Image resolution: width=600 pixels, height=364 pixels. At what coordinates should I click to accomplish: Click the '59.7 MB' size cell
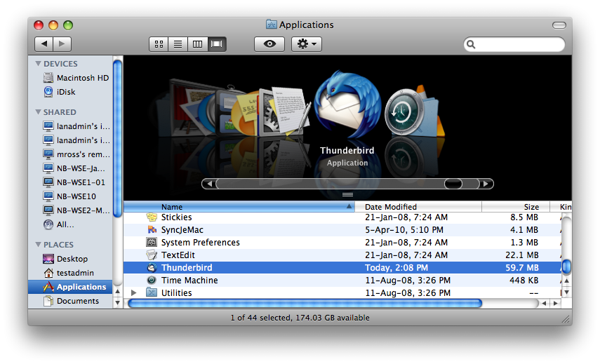[522, 268]
